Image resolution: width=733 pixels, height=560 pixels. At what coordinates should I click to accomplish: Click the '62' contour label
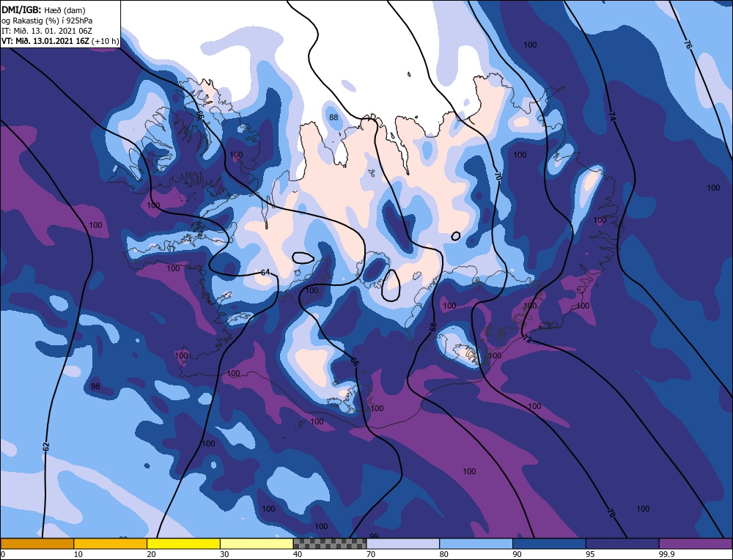tap(45, 446)
